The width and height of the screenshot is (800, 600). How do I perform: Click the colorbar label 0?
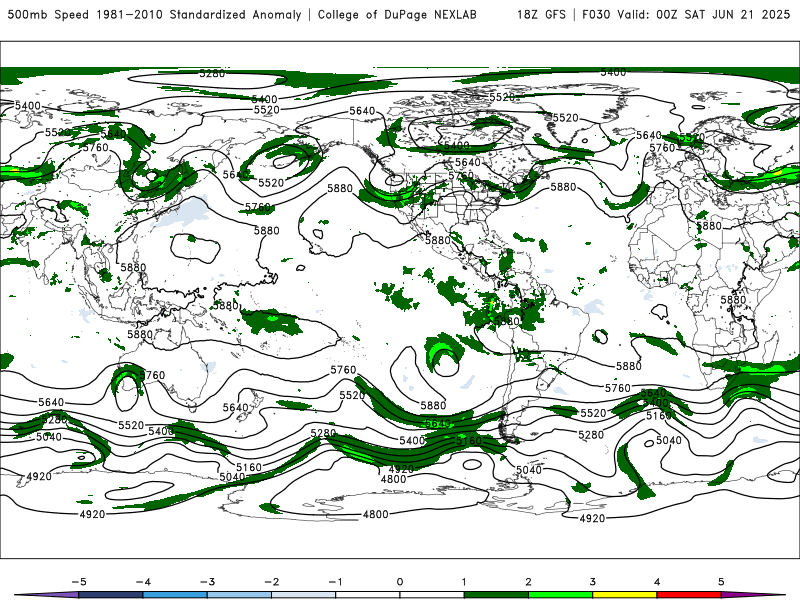pos(400,582)
